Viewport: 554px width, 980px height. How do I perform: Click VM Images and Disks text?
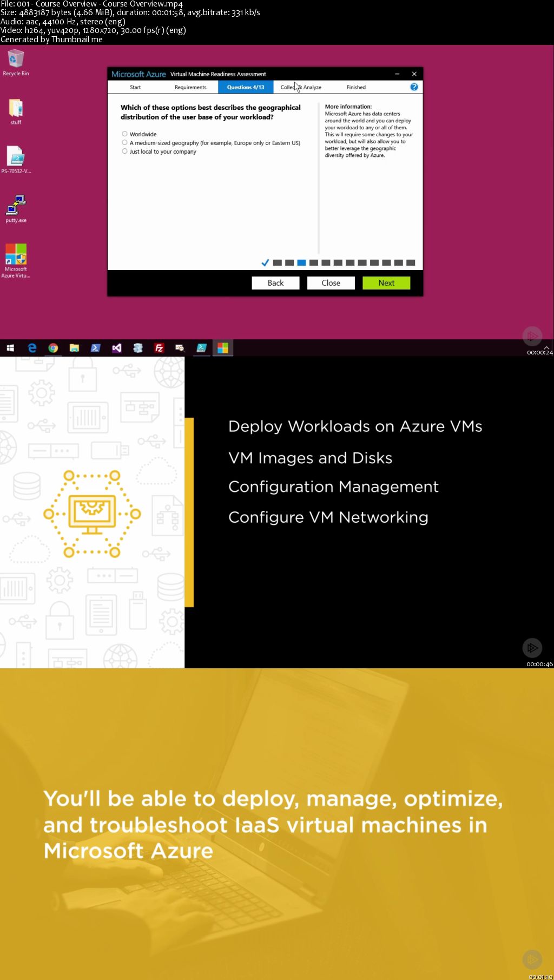click(310, 458)
